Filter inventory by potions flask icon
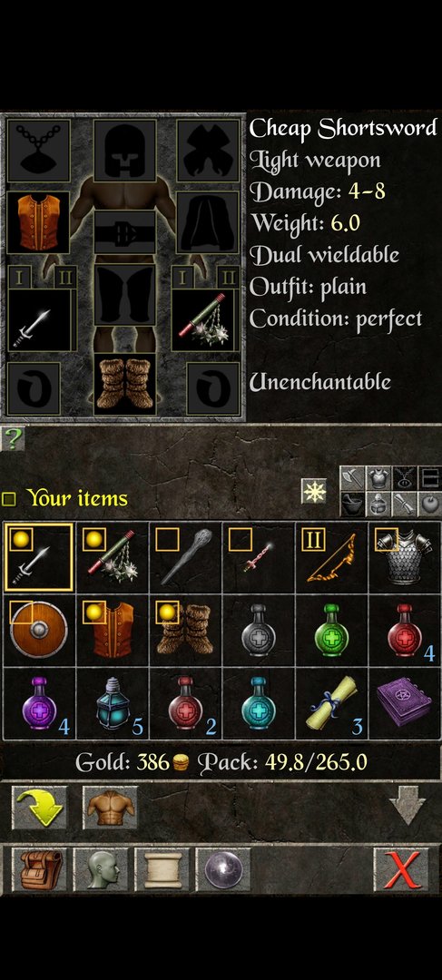 [378, 504]
